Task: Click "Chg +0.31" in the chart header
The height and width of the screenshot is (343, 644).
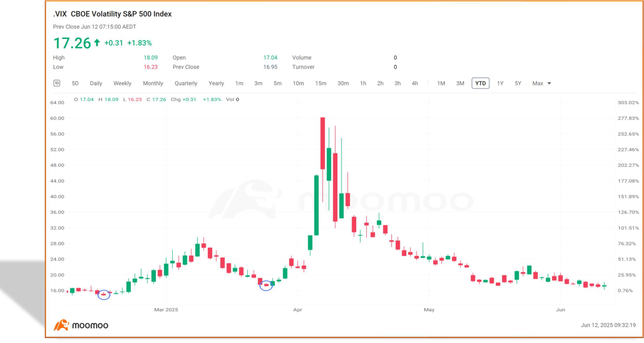Action: [x=183, y=100]
